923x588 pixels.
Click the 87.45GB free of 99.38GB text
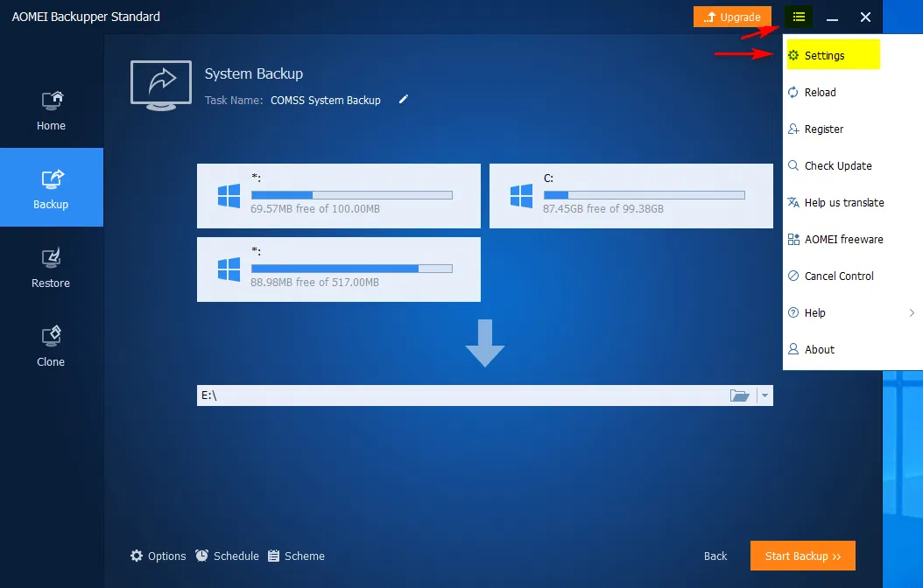603,209
